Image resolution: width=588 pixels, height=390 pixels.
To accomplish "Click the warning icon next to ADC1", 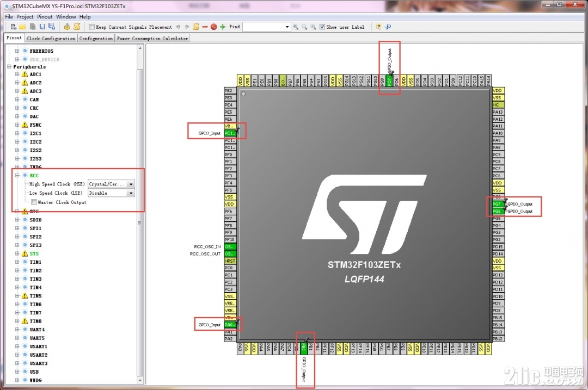I will (24, 74).
